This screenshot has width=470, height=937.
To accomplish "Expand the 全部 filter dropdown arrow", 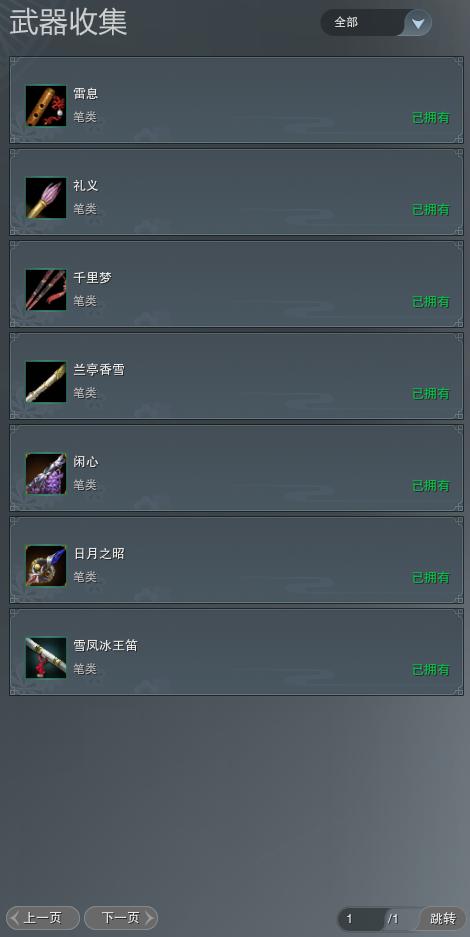I will pos(418,23).
